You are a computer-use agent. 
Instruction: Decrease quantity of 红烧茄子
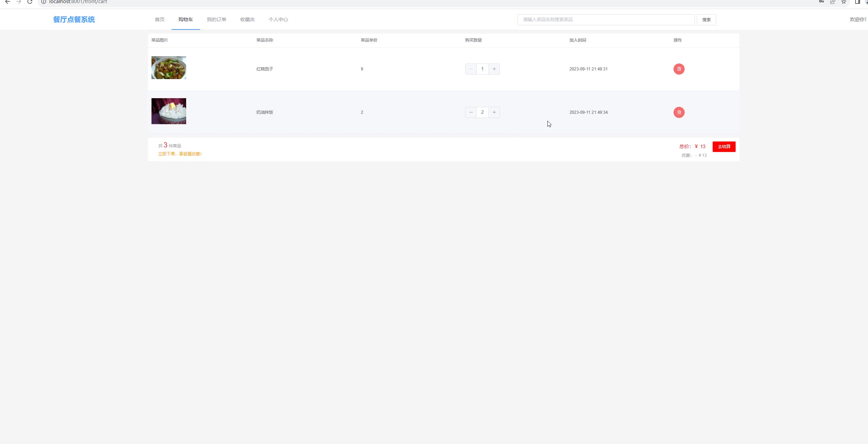pos(471,69)
